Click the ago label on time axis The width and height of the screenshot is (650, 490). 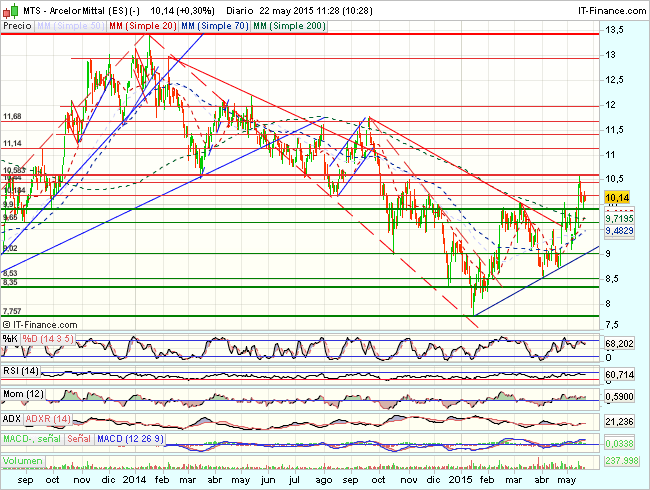pos(324,480)
